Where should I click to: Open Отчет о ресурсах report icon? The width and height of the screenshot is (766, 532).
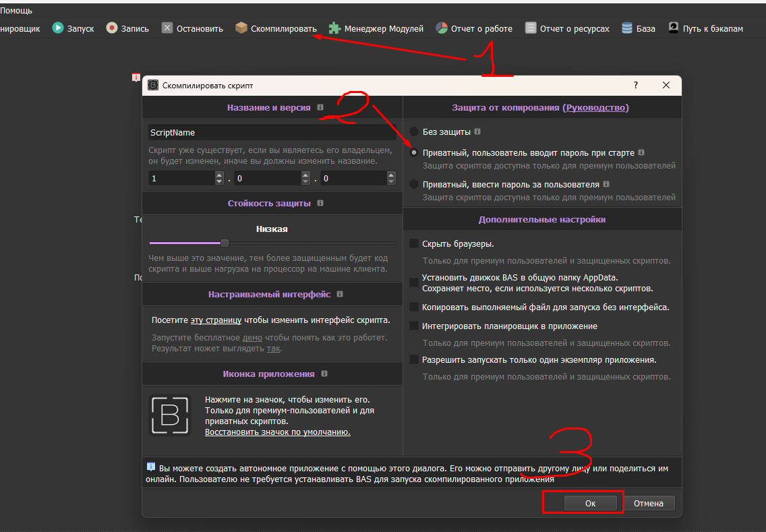tap(531, 28)
